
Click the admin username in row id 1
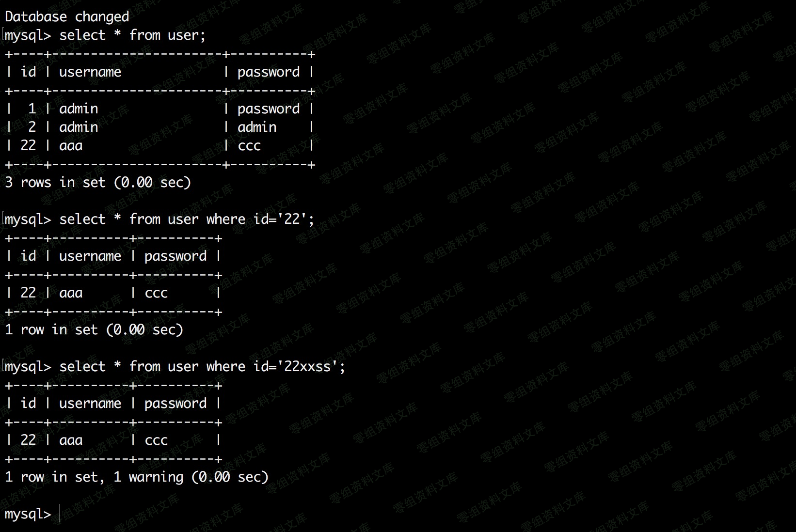[x=79, y=109]
